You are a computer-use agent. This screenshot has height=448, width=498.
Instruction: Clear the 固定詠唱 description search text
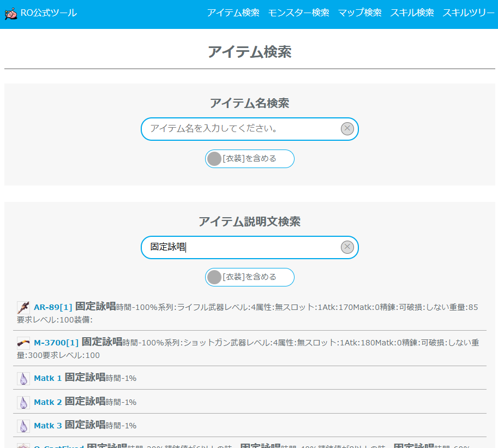(x=347, y=247)
